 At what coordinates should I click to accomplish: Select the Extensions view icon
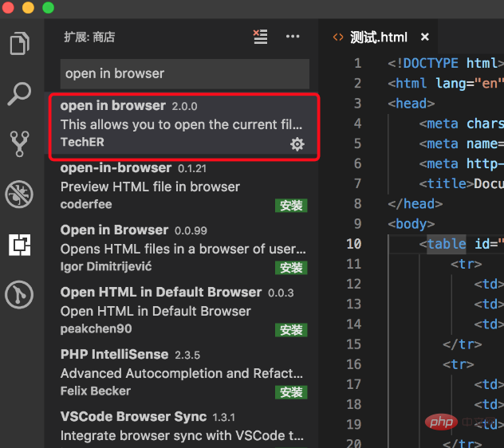tap(20, 245)
